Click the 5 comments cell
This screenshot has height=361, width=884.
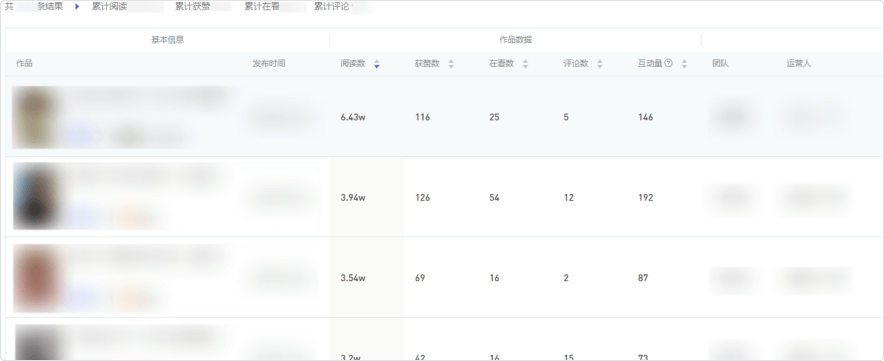pos(566,117)
